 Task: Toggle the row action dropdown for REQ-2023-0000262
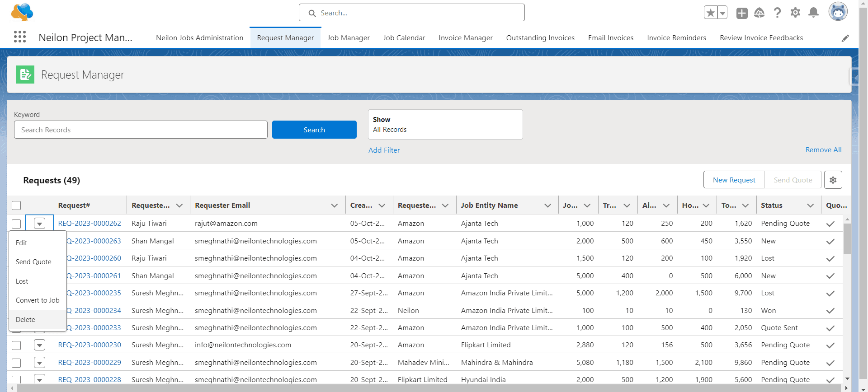[40, 224]
